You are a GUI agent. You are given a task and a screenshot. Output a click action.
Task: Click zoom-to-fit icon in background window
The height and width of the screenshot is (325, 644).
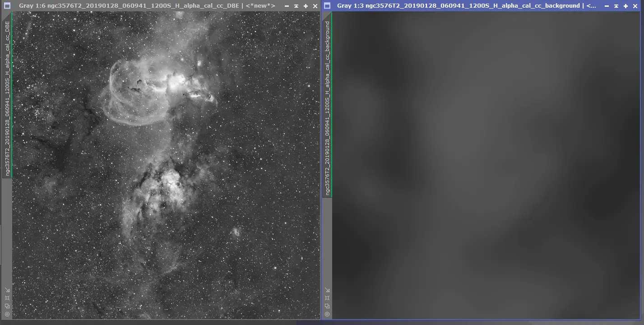click(x=327, y=298)
